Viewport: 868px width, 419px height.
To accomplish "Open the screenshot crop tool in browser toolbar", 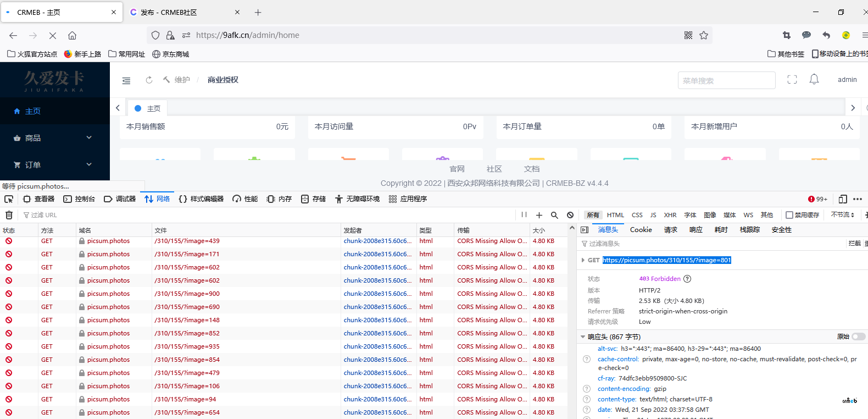I will pos(787,35).
